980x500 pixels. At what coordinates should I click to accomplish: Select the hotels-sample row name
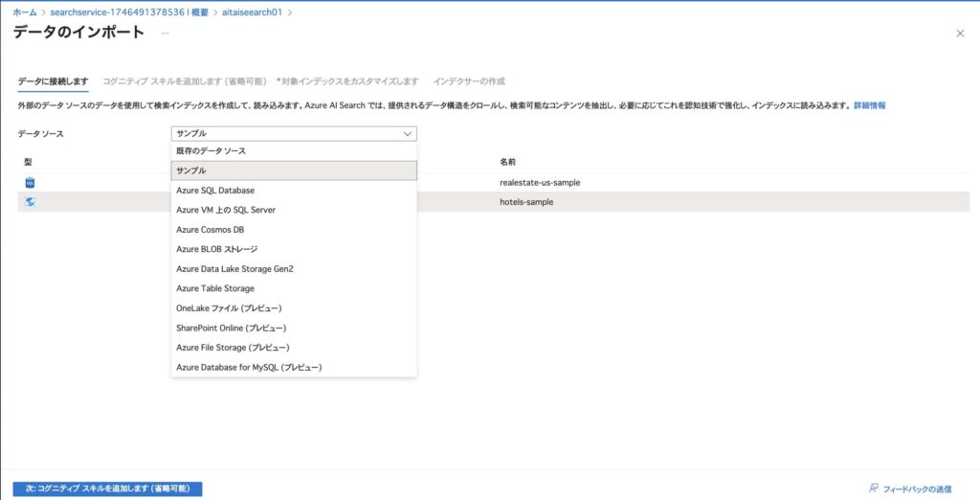pyautogui.click(x=526, y=202)
